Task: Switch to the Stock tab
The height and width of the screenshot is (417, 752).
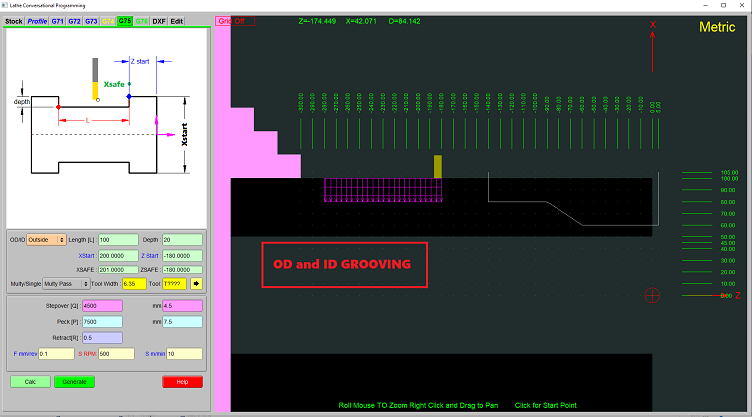Action: [14, 20]
